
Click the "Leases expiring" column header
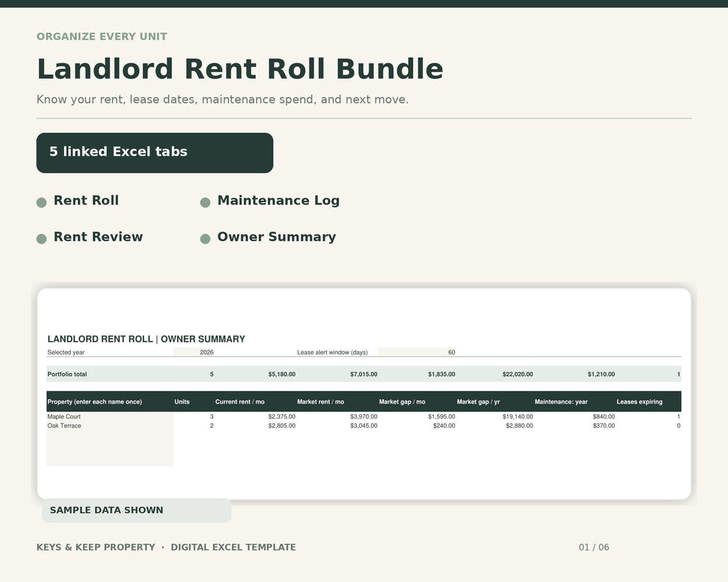[639, 402]
